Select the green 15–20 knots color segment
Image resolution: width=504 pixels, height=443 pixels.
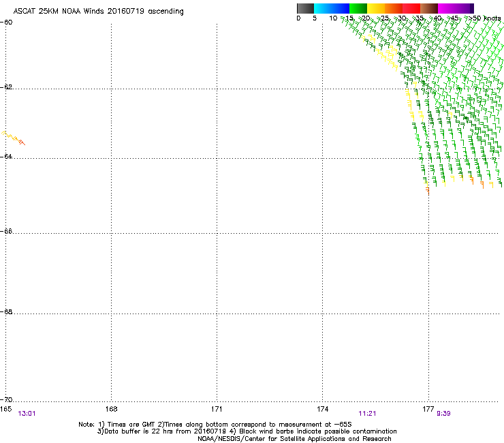click(x=358, y=8)
